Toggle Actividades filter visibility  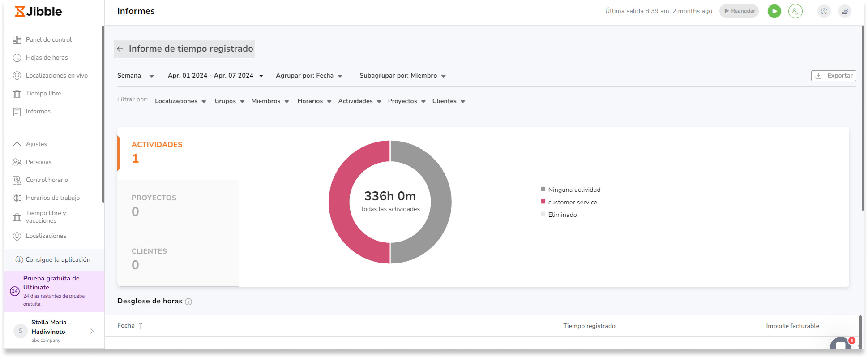tap(359, 101)
